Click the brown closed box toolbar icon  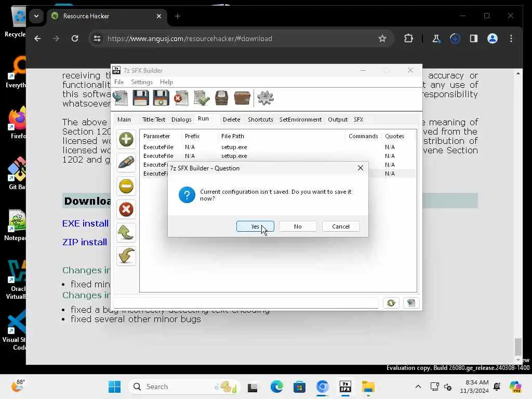point(242,98)
